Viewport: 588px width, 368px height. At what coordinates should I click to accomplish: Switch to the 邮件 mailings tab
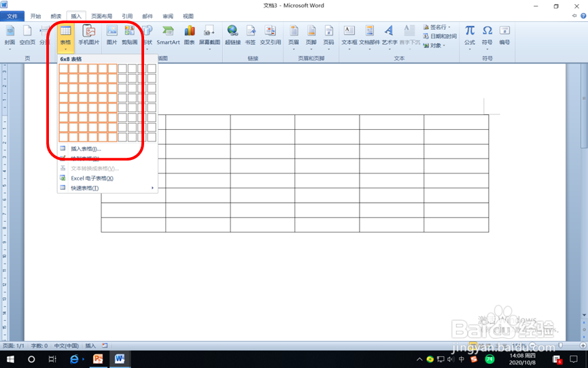click(x=148, y=16)
